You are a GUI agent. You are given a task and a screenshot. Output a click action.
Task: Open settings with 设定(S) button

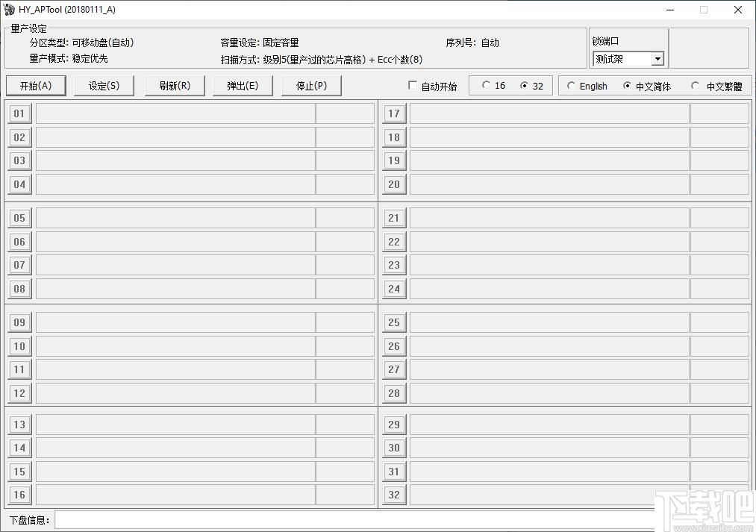(104, 86)
